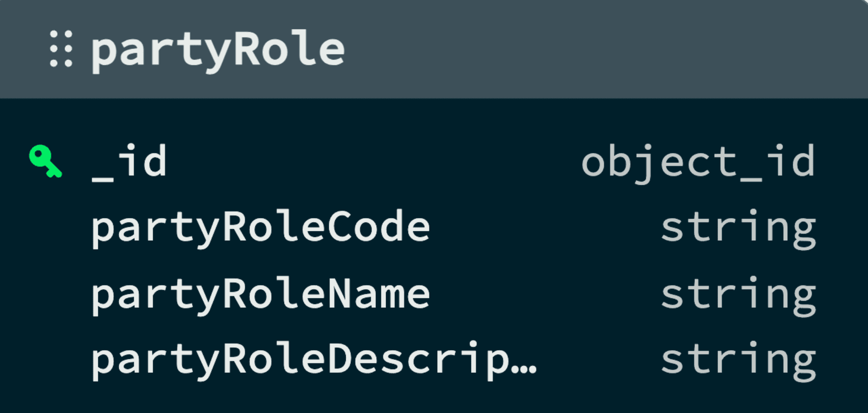
Task: Click empty margin left of partyRoleName
Action: 45,294
